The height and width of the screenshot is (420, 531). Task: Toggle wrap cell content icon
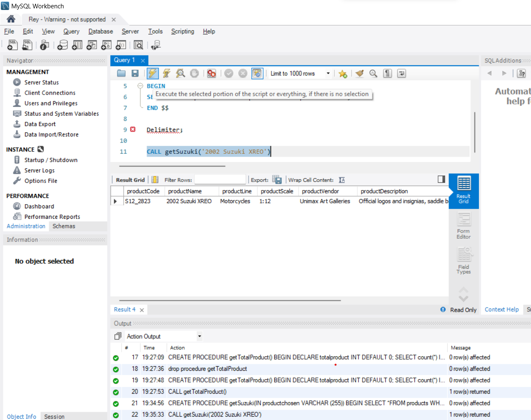342,180
